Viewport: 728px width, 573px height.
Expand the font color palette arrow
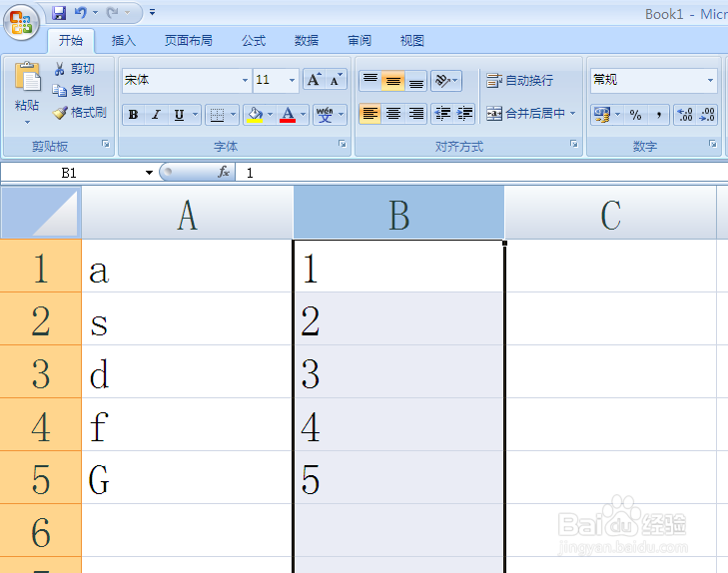304,115
